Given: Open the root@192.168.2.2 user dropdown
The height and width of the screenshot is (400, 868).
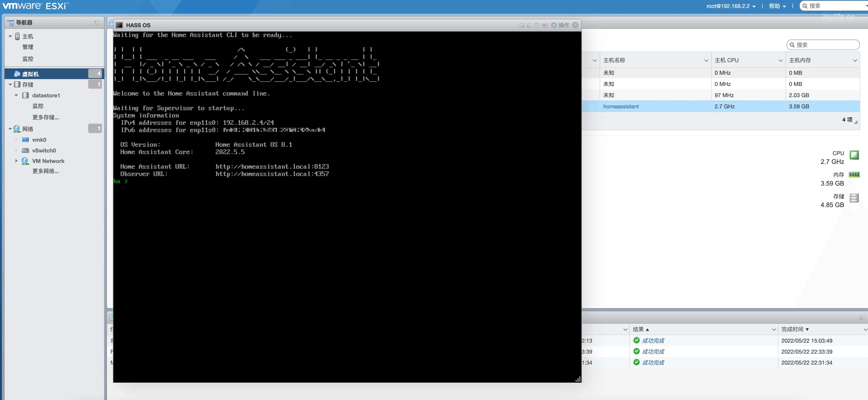Looking at the screenshot, I should point(730,6).
